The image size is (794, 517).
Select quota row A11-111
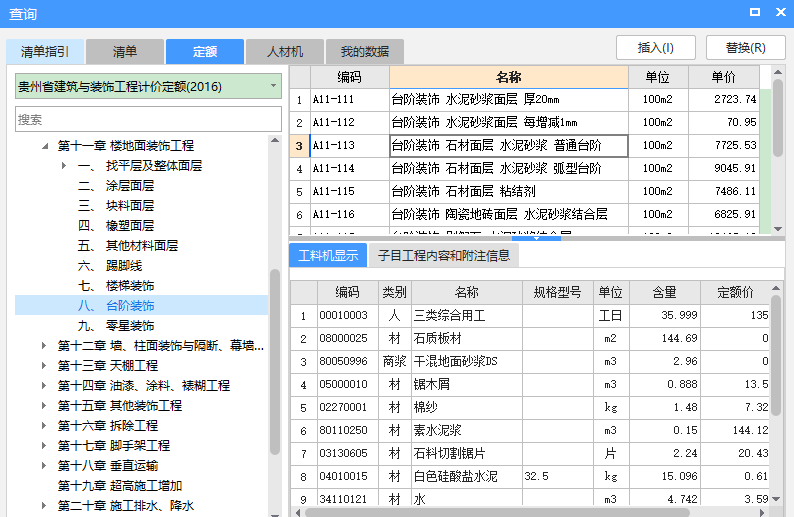click(x=525, y=100)
